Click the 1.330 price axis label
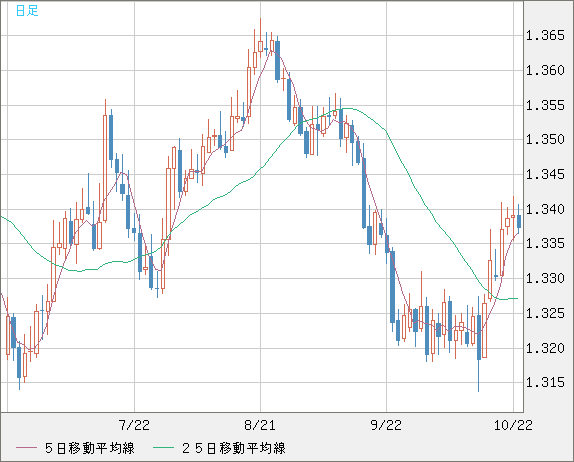 [545, 279]
